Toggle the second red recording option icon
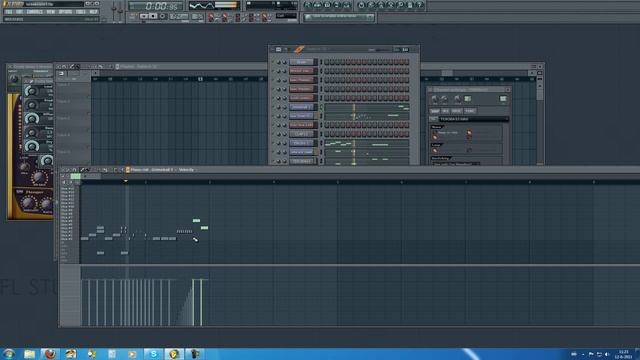The height and width of the screenshot is (360, 640). point(225,18)
